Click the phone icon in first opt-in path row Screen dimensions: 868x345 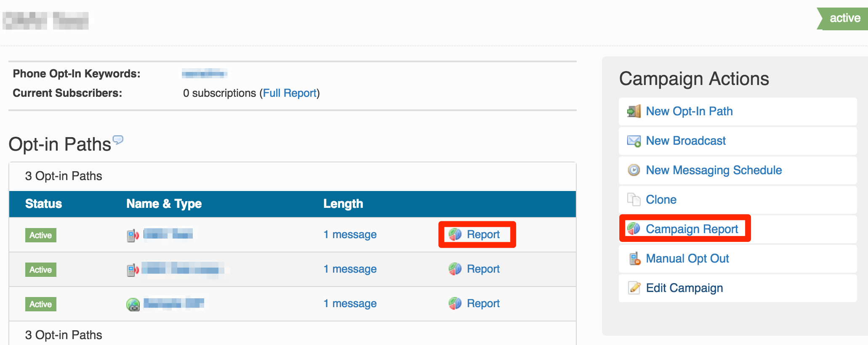pyautogui.click(x=133, y=235)
